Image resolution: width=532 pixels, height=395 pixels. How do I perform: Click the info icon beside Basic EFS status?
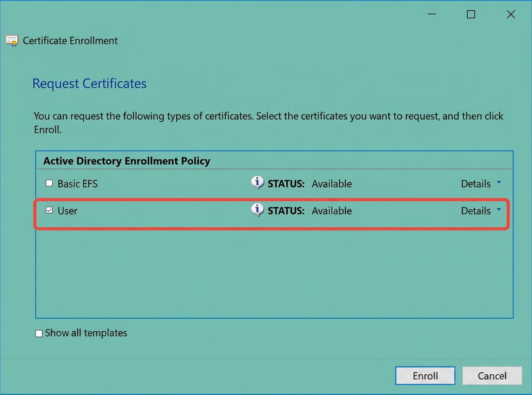pyautogui.click(x=258, y=183)
